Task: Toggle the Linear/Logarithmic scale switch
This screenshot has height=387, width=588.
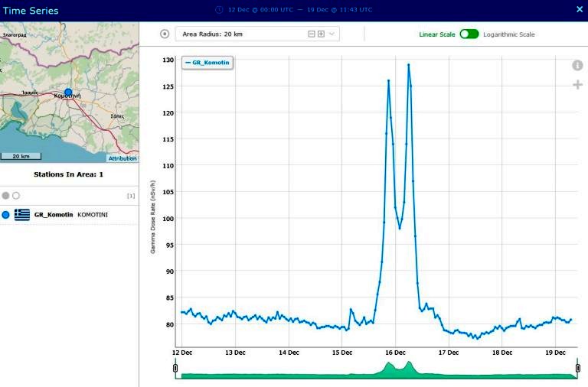Action: point(469,34)
